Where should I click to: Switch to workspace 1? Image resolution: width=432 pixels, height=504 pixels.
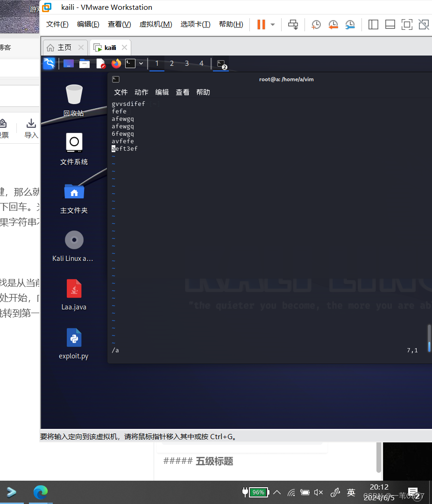click(157, 63)
